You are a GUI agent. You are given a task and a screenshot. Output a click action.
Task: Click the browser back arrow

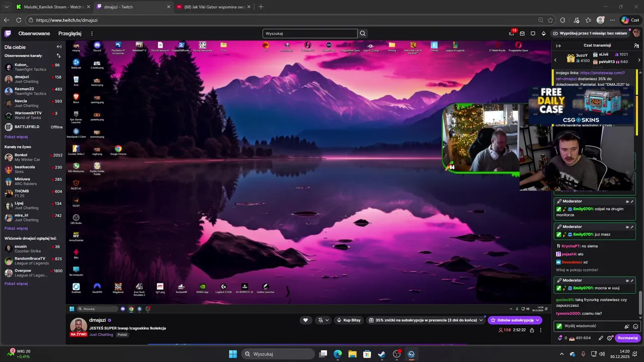(7, 20)
